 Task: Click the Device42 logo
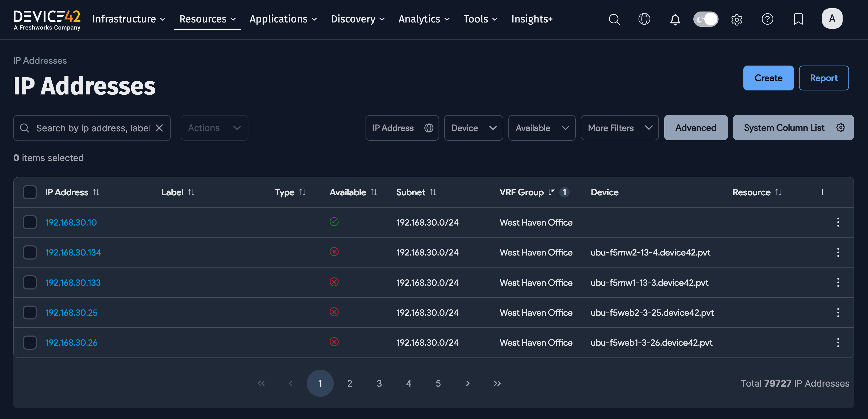(x=47, y=20)
